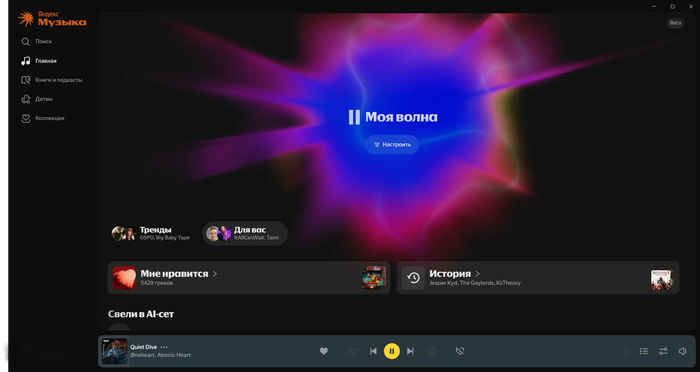This screenshot has width=700, height=372.
Task: Mute sound with the volume icon
Action: point(683,351)
